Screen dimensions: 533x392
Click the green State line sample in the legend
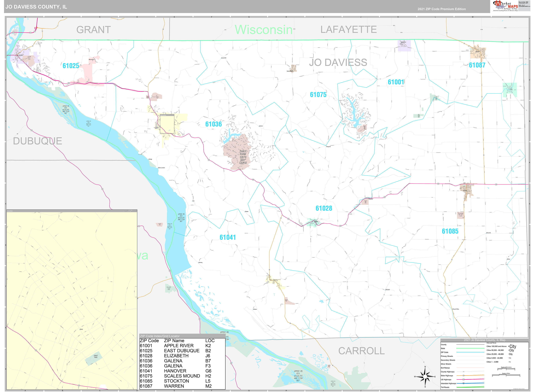[x=470, y=348]
